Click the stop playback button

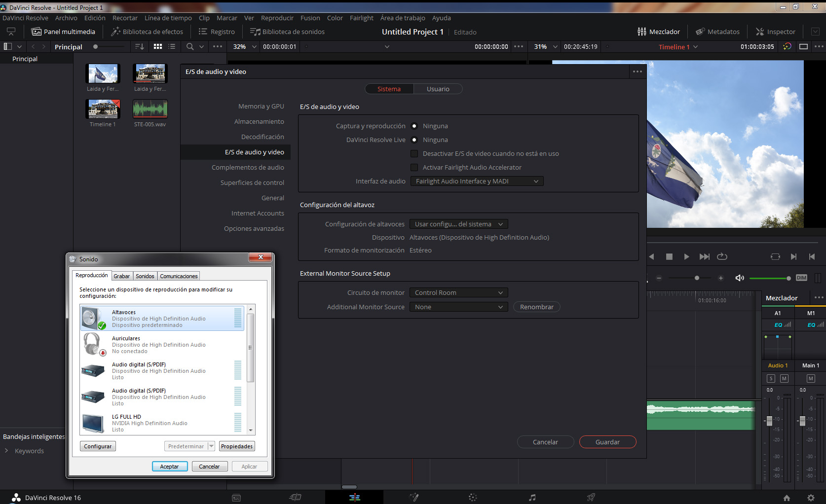coord(669,256)
